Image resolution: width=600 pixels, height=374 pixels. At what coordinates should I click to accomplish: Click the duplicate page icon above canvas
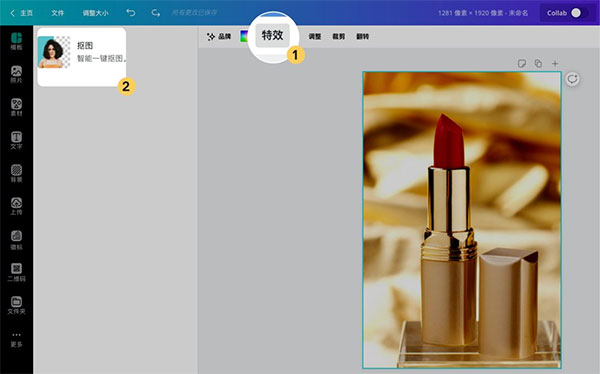538,64
